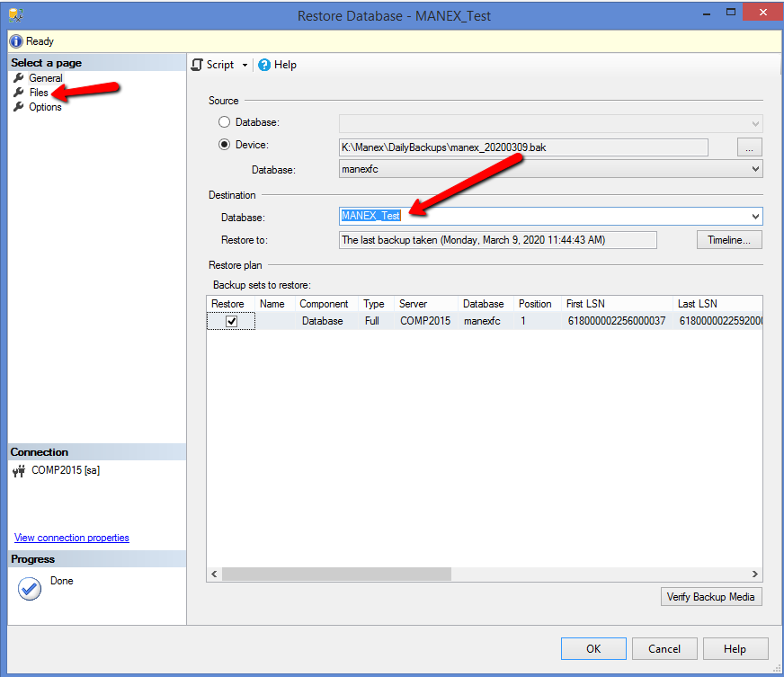Click the Restore column header
Screen dimensions: 784x677
pyautogui.click(x=230, y=304)
